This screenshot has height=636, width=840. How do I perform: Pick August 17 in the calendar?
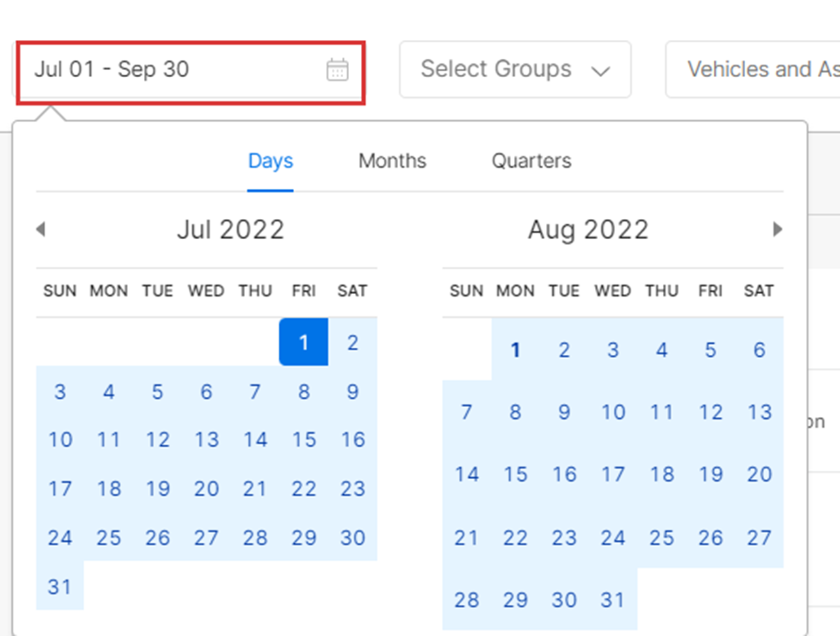(x=613, y=474)
